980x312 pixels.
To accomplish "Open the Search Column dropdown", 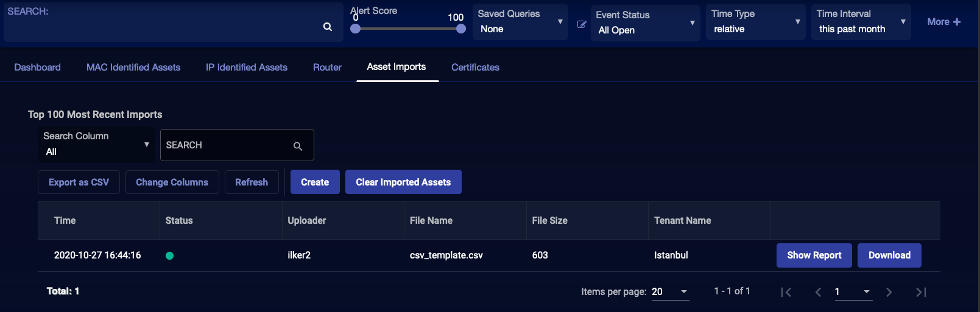I will click(x=96, y=145).
